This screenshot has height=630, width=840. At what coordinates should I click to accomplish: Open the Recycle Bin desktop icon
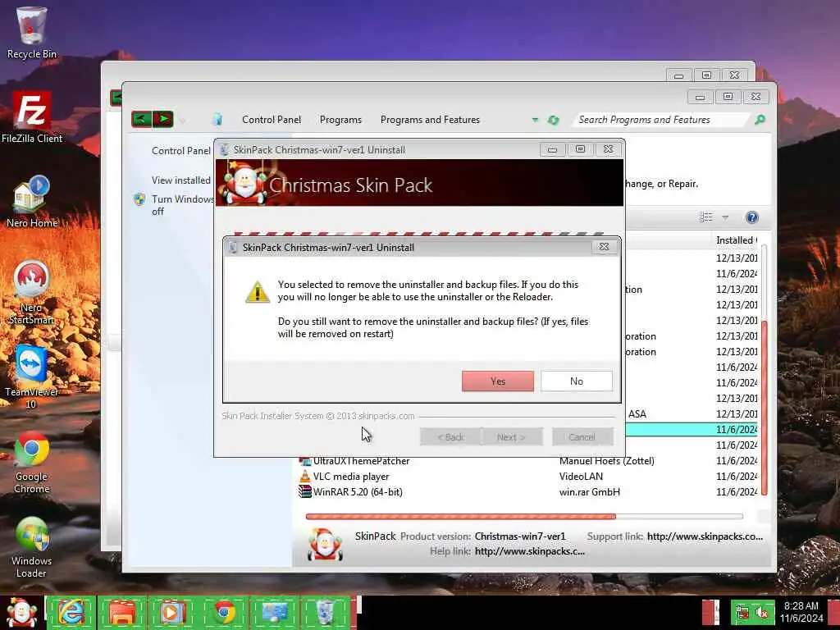tap(32, 32)
